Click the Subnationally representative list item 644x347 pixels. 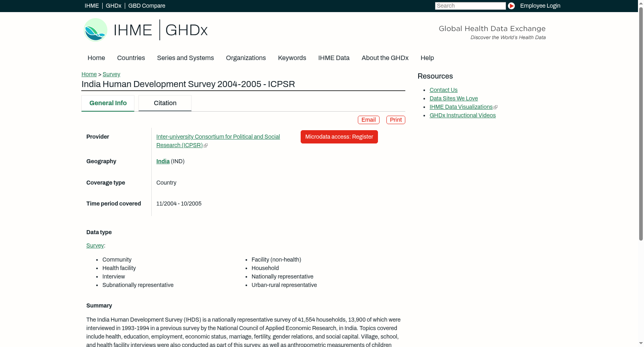[x=138, y=285]
